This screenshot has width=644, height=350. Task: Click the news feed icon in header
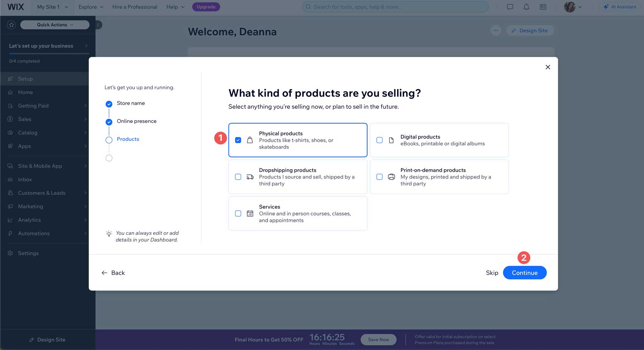point(543,7)
